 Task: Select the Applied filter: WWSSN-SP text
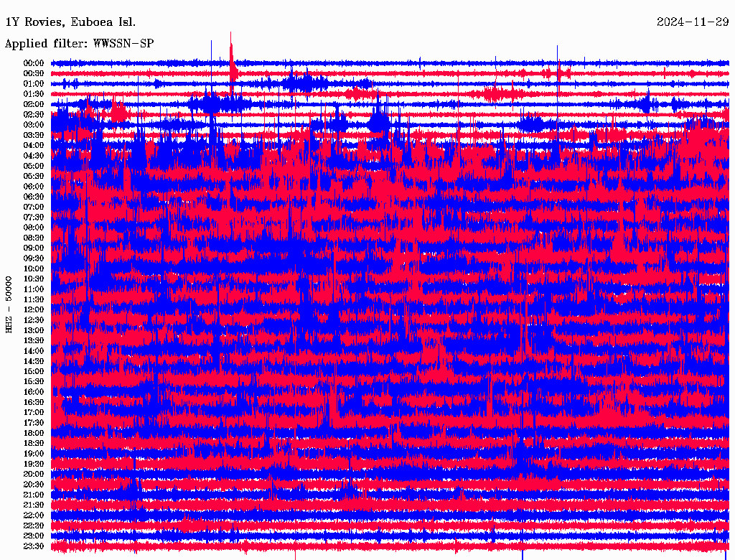(79, 44)
